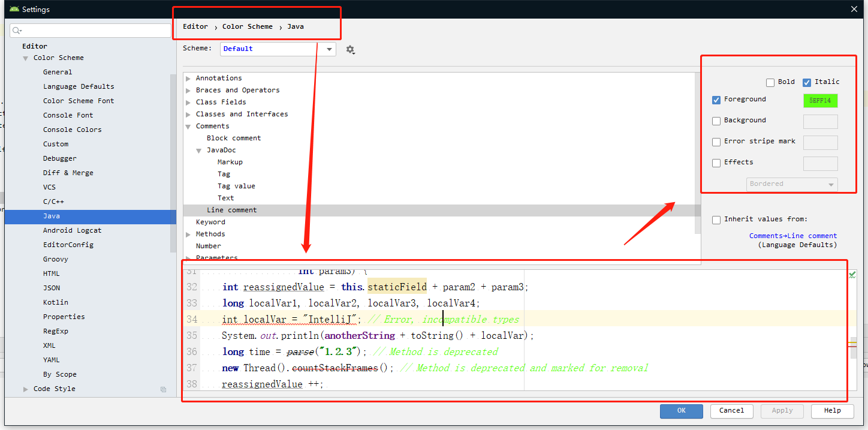868x430 pixels.
Task: Click the Cancel button
Action: tap(732, 411)
